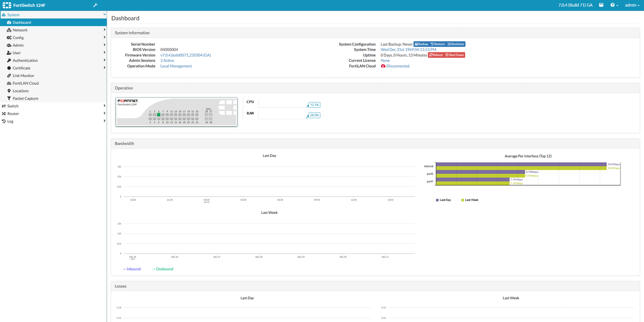Click the red cloud disconnected icon
This screenshot has width=644, height=322.
[x=383, y=66]
